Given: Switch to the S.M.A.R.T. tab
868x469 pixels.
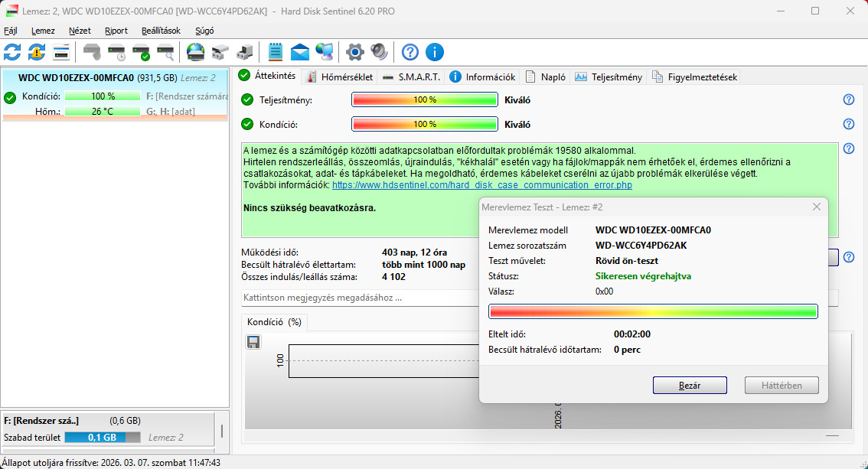Looking at the screenshot, I should [411, 77].
